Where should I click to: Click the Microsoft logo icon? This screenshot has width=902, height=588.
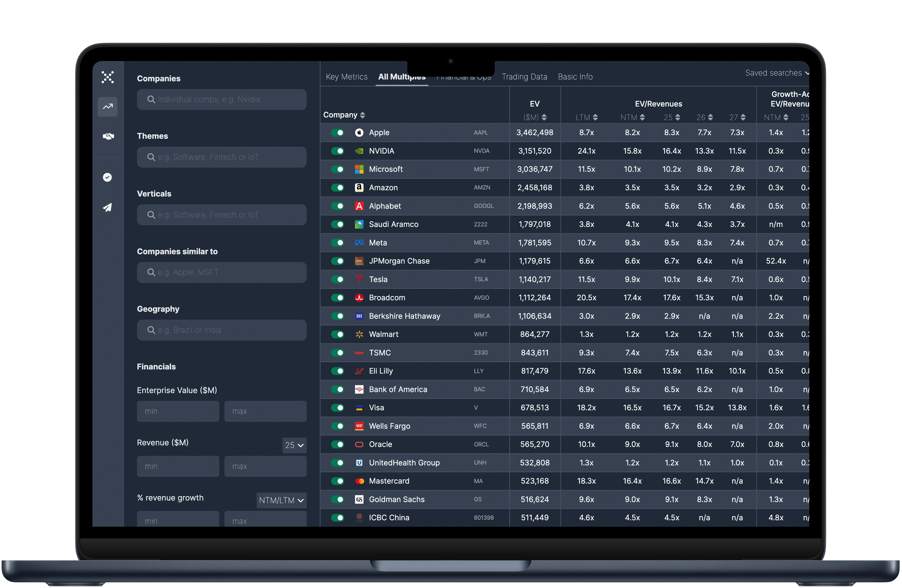tap(359, 169)
